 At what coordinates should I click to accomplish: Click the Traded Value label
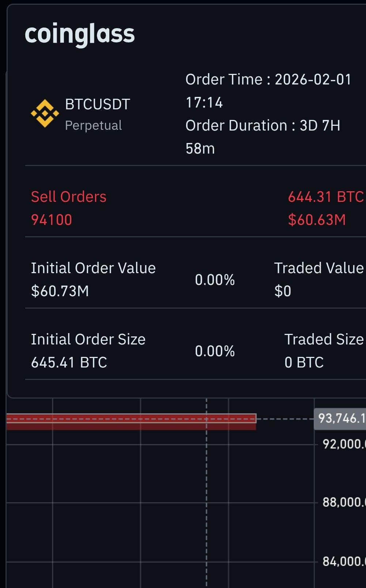click(x=319, y=268)
